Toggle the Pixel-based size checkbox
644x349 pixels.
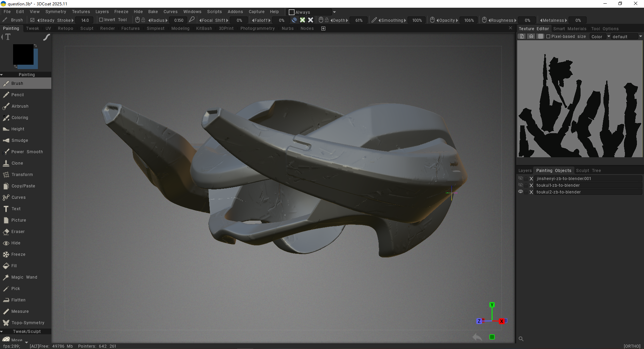tap(548, 37)
